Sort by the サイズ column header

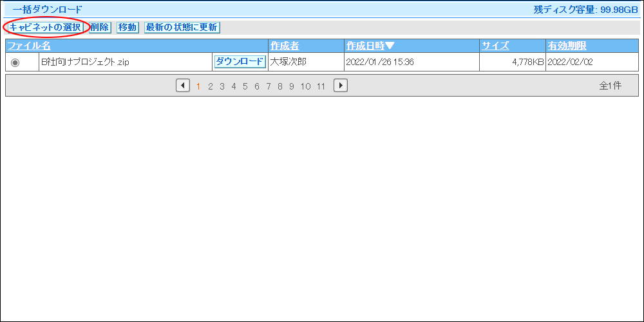[495, 46]
